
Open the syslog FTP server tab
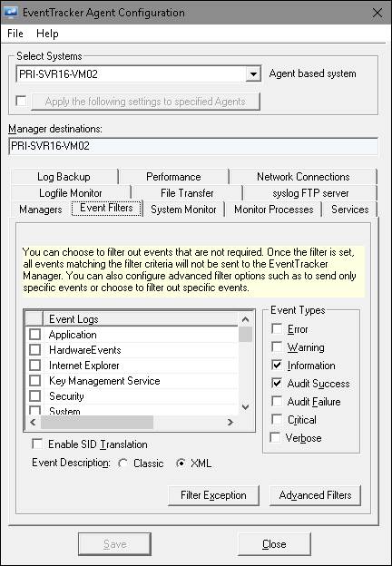(x=310, y=193)
